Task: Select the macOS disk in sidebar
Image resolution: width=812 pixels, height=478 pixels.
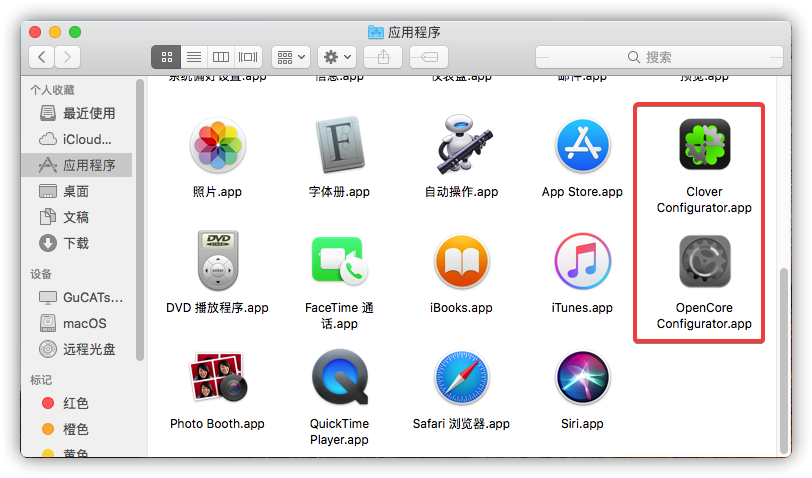Action: click(x=77, y=323)
